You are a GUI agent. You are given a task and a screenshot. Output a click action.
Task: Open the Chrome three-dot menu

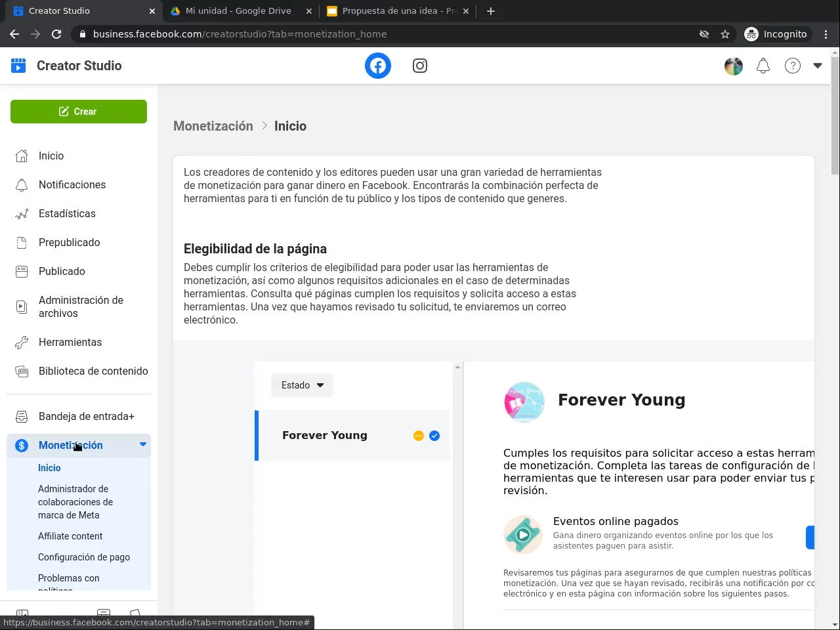point(826,34)
